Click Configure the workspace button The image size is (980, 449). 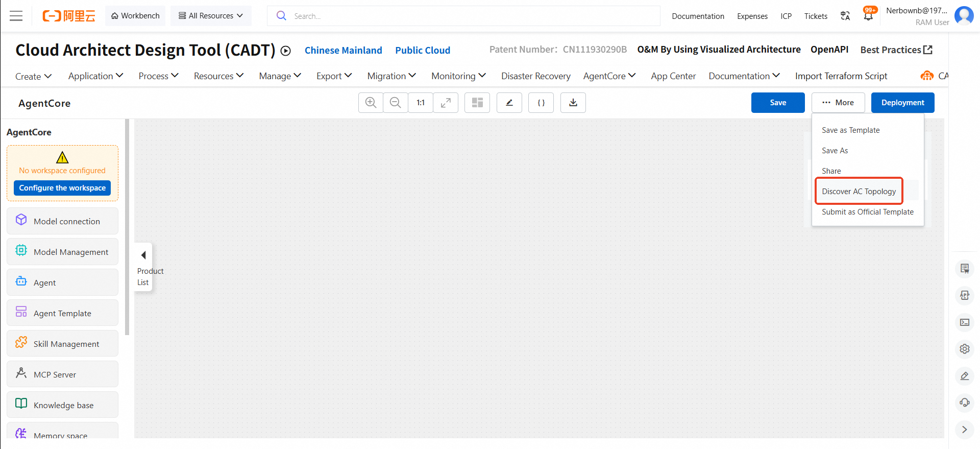(62, 188)
